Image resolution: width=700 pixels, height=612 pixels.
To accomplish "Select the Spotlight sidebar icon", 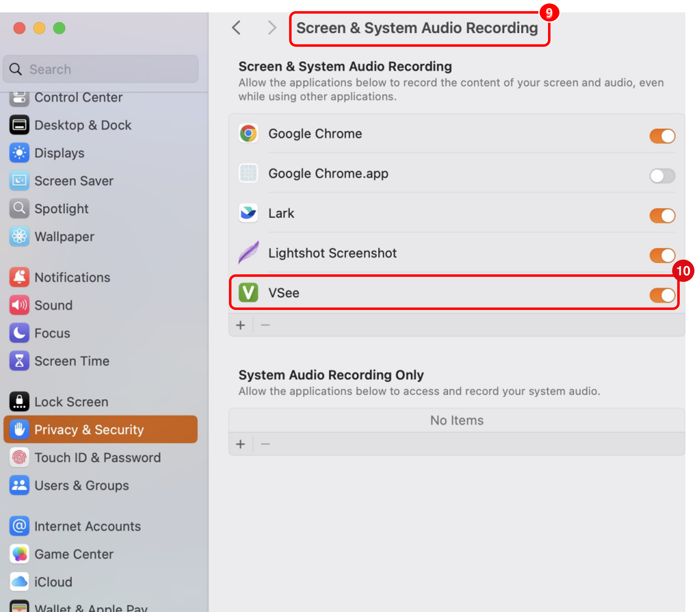I will coord(19,208).
